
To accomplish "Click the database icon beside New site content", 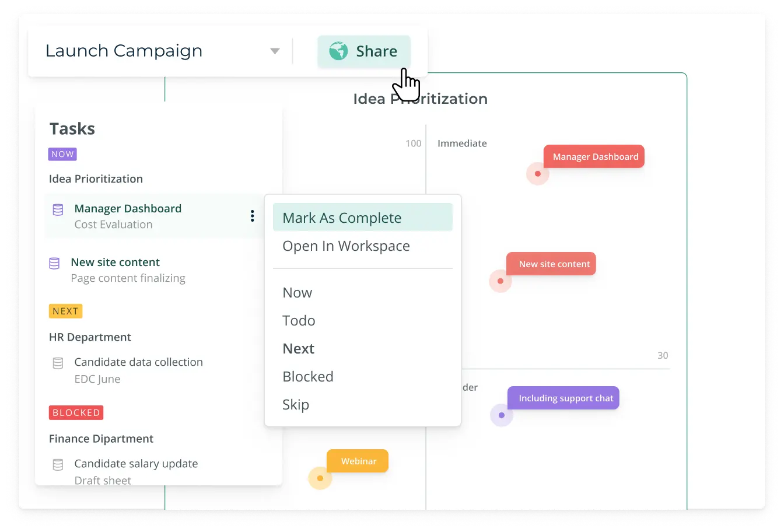I will 54,264.
